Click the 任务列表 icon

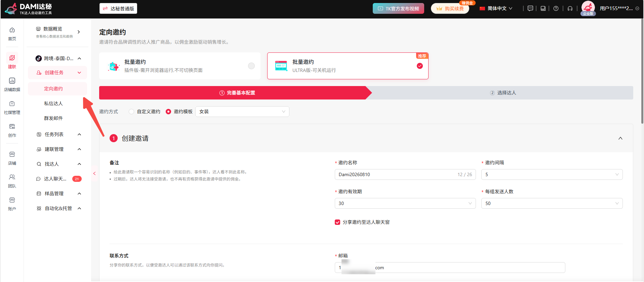click(x=39, y=134)
